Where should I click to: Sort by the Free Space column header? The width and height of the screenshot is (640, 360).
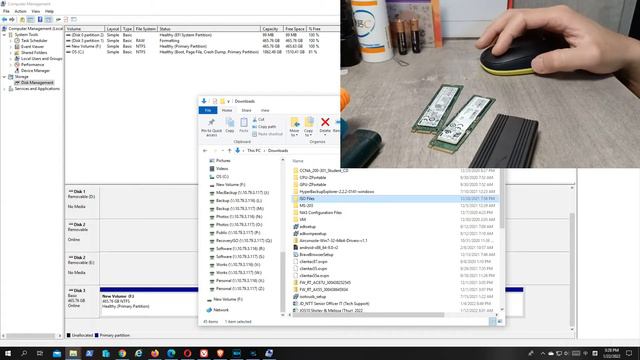[295, 29]
